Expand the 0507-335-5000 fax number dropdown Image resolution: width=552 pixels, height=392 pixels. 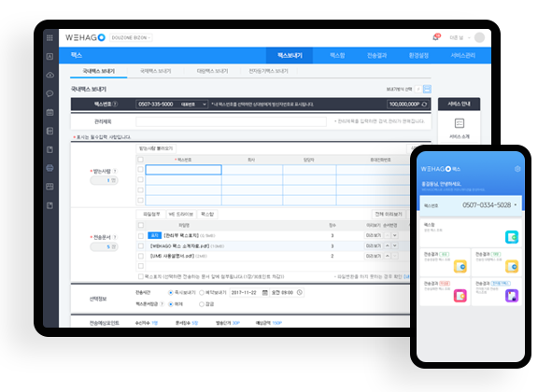[x=205, y=105]
